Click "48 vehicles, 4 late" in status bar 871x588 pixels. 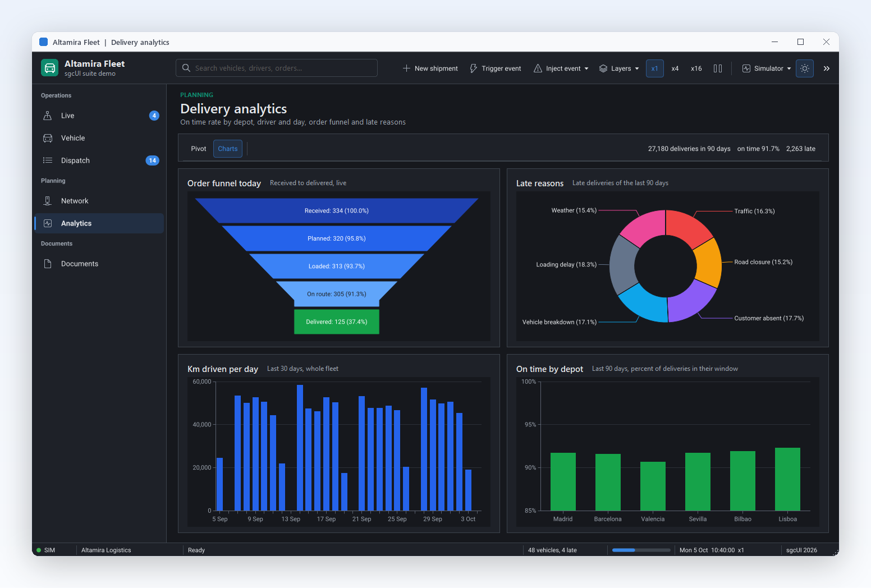click(x=552, y=550)
